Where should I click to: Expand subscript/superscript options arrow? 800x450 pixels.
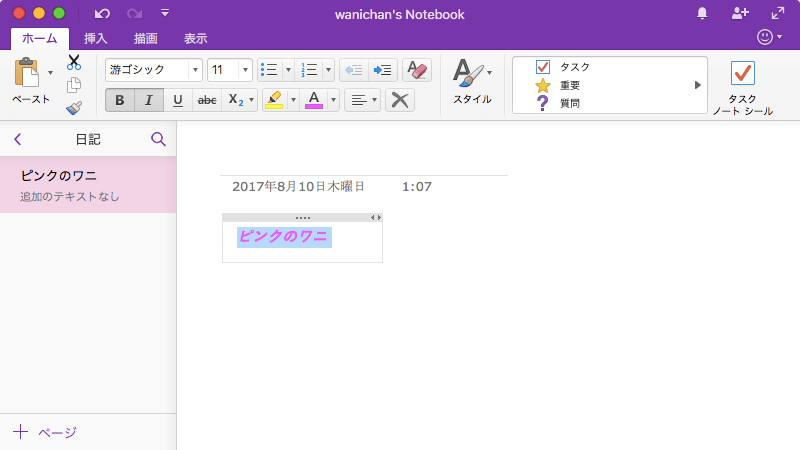[252, 100]
